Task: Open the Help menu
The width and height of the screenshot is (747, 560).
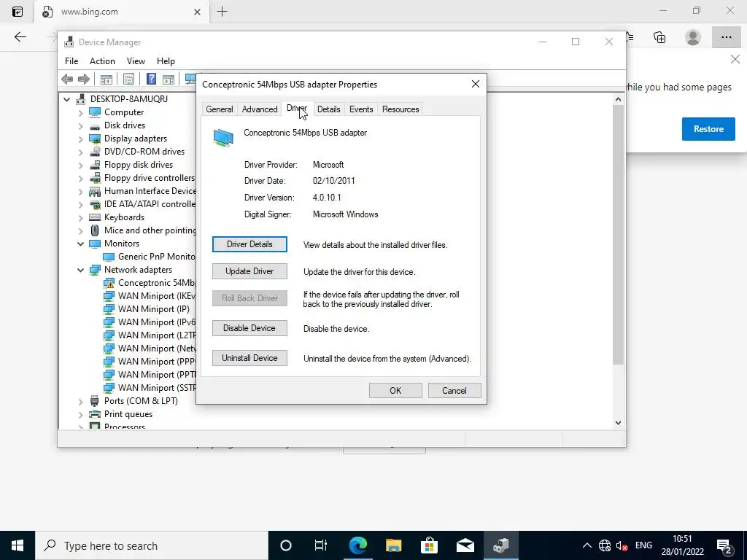Action: [x=166, y=61]
